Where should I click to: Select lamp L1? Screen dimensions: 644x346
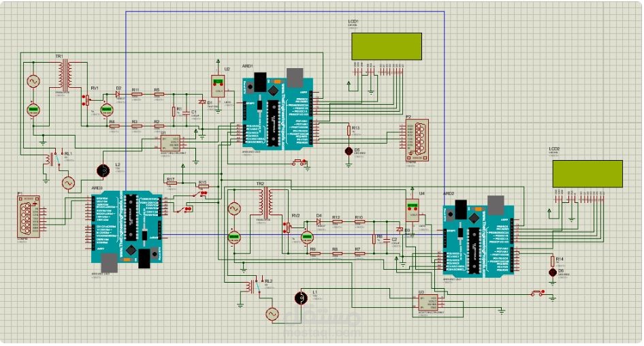(301, 298)
